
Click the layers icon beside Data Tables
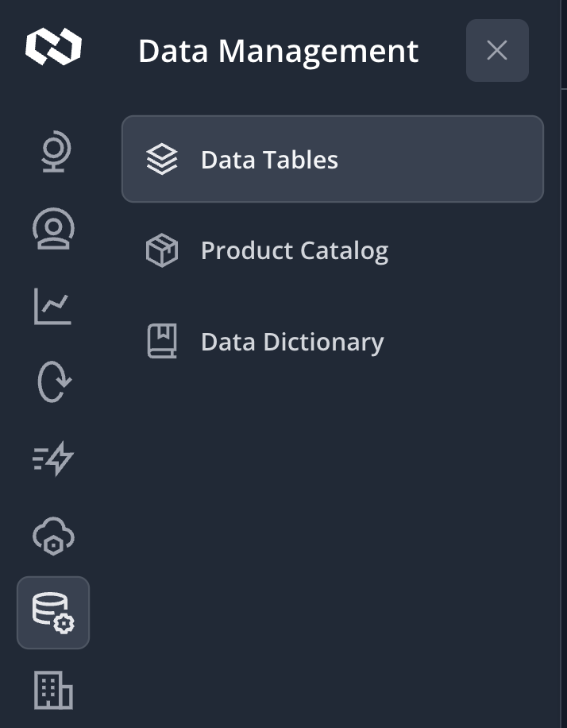coord(162,160)
